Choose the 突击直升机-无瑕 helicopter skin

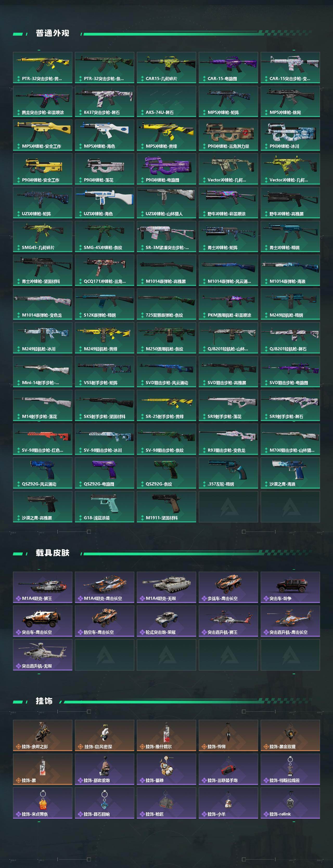42,655
